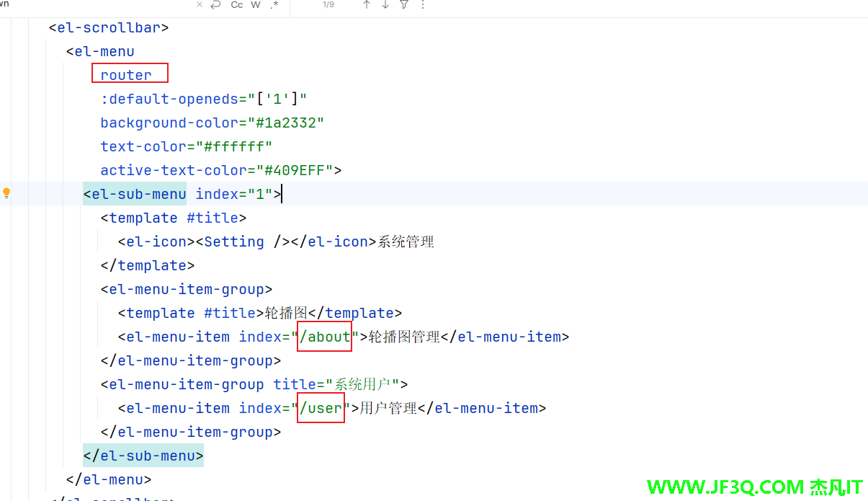868x501 pixels.
Task: Place cursor on the highlighted el-sub-menu opening tag
Action: [x=135, y=193]
